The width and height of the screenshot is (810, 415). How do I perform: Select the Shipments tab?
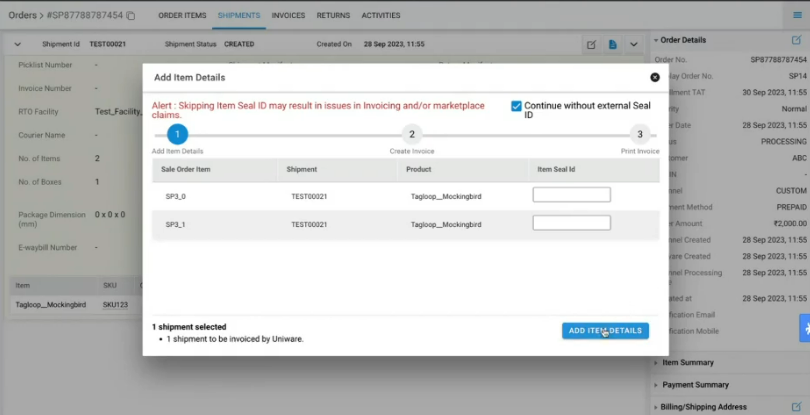[x=239, y=16]
